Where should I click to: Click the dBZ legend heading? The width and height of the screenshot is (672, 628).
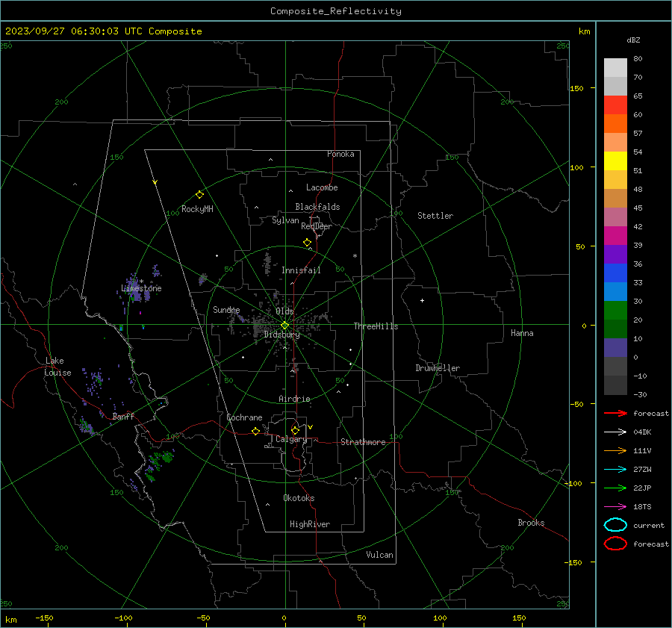pos(633,40)
